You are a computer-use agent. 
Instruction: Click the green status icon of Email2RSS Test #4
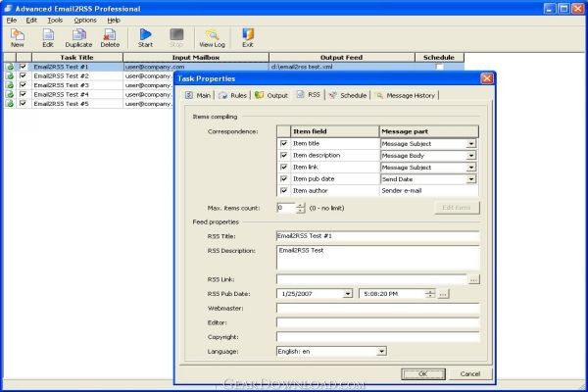click(x=10, y=94)
